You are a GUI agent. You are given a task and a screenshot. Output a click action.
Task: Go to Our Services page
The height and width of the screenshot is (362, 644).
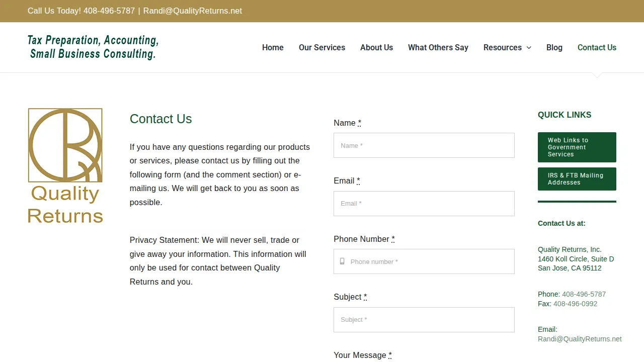322,47
